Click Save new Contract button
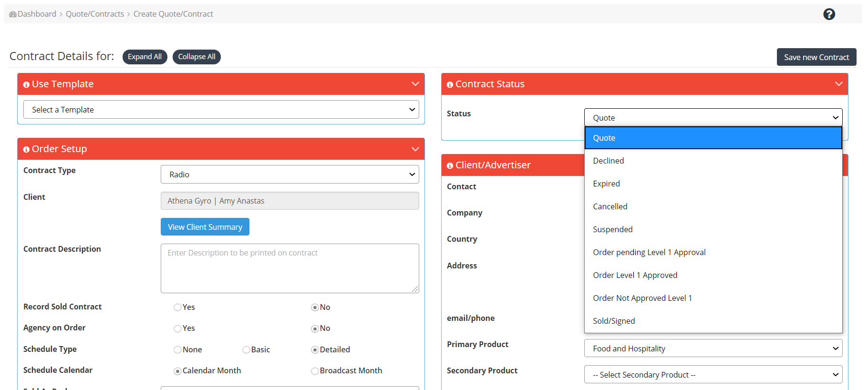Viewport: 868px width, 390px height. point(816,57)
